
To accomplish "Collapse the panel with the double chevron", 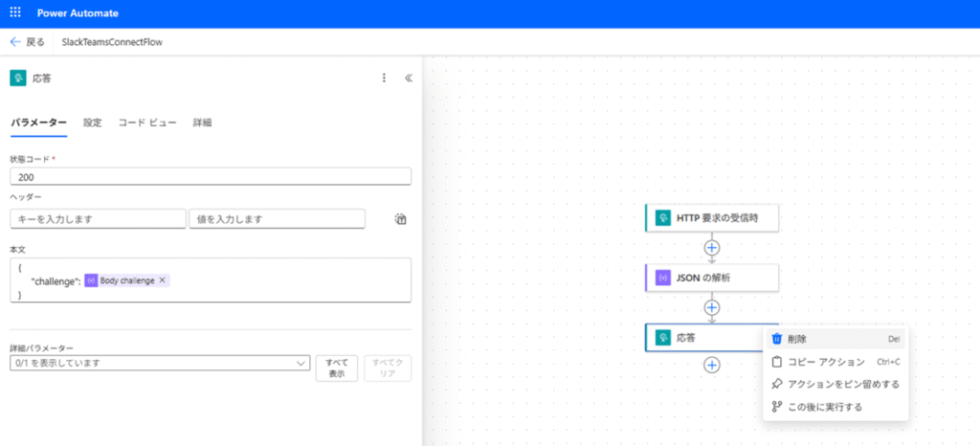I will click(x=409, y=78).
